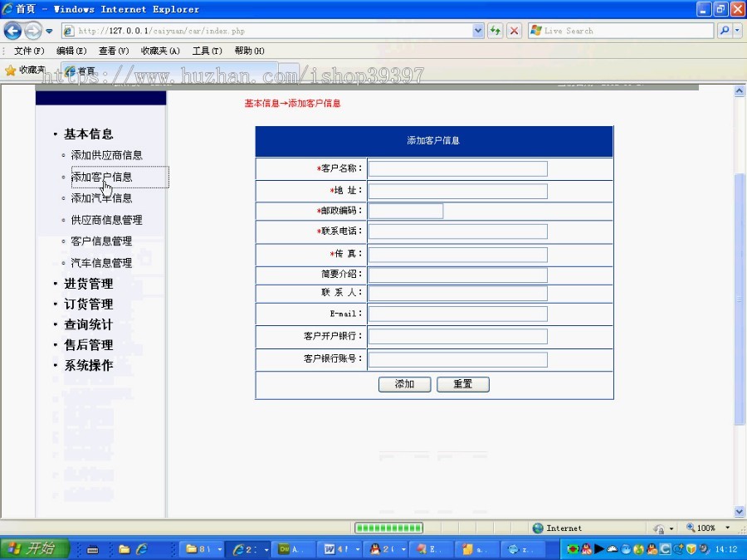Click the 地址 input field

coord(458,191)
